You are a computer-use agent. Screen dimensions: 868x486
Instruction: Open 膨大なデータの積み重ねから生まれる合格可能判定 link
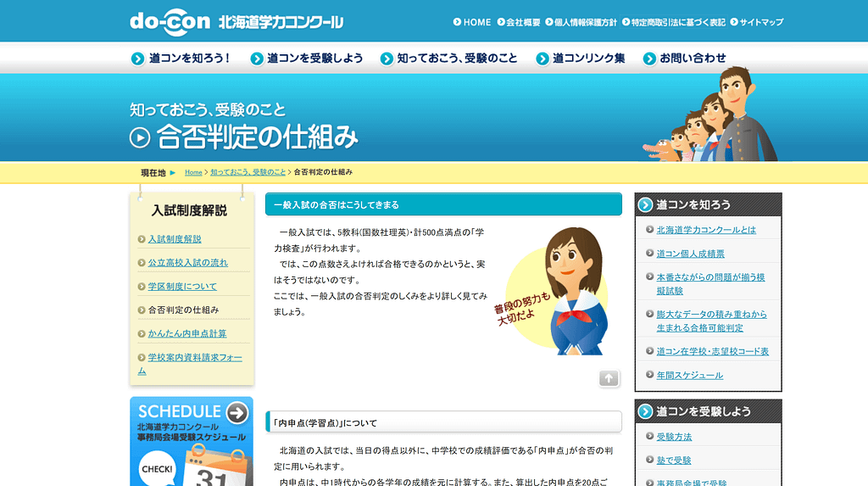click(712, 321)
